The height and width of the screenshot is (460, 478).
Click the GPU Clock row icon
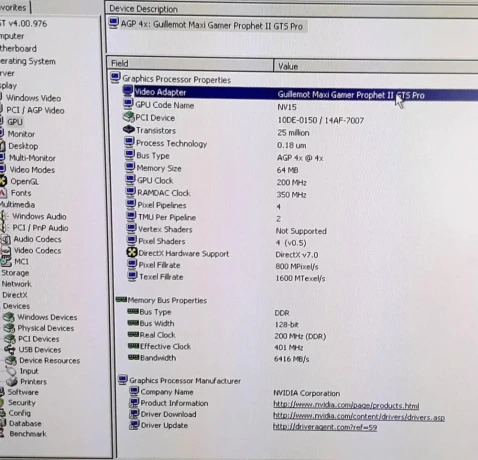click(x=131, y=179)
